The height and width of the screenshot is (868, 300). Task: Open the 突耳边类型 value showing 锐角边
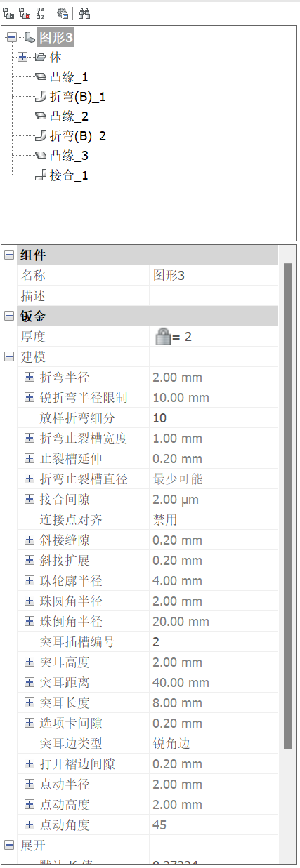pos(214,744)
